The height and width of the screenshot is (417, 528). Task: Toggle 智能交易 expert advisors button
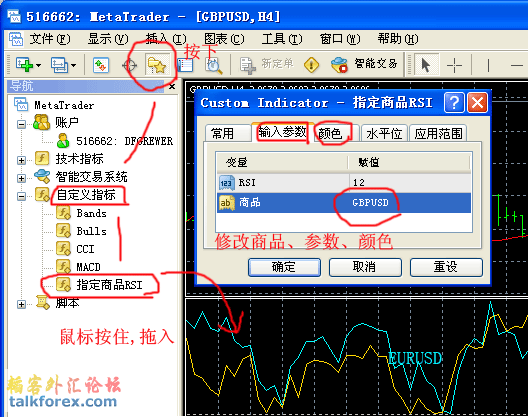[x=364, y=64]
